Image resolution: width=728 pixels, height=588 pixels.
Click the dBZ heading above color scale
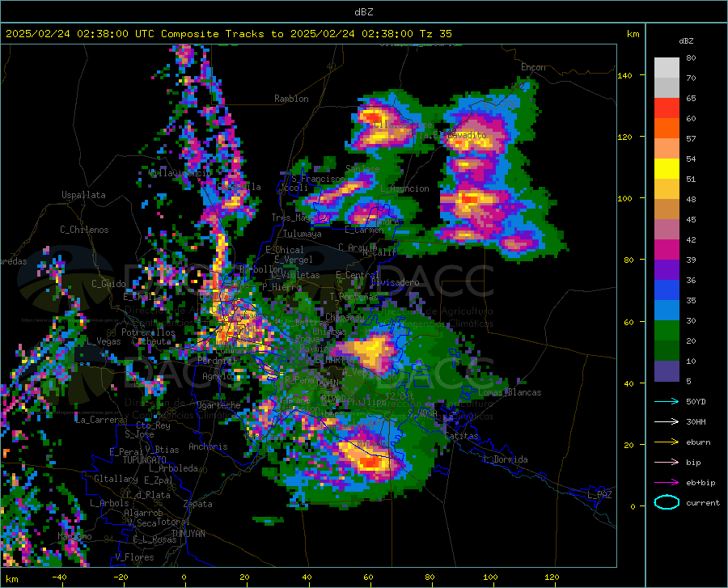tap(686, 40)
